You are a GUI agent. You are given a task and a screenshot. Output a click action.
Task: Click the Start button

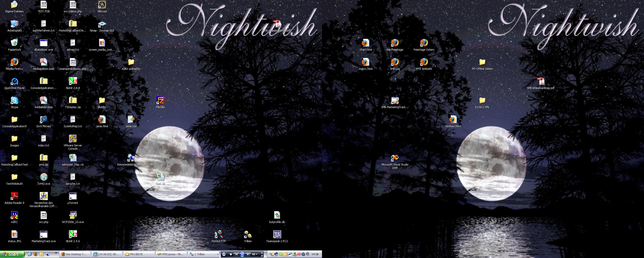[x=12, y=254]
